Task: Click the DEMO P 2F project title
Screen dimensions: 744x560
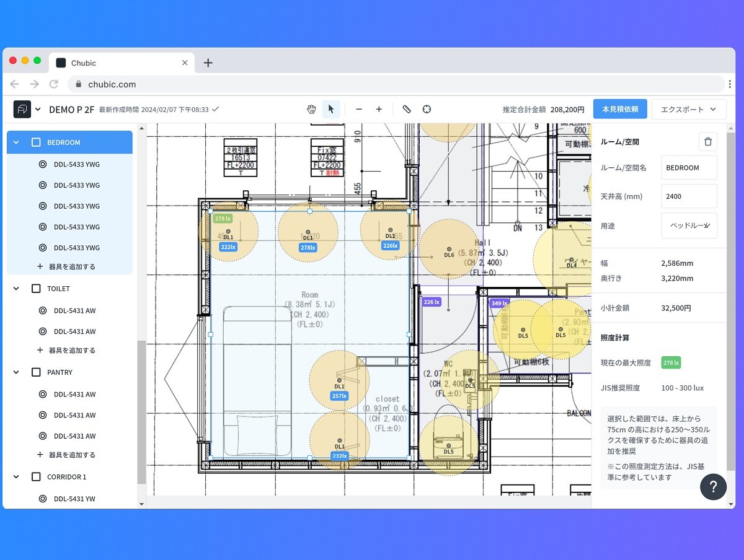Action: [71, 109]
